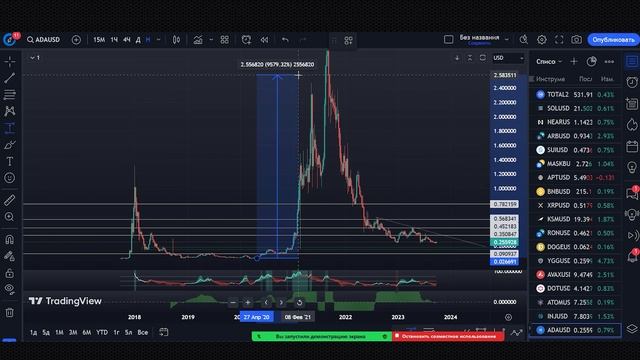Switch to the 4Ч timeframe

click(127, 40)
